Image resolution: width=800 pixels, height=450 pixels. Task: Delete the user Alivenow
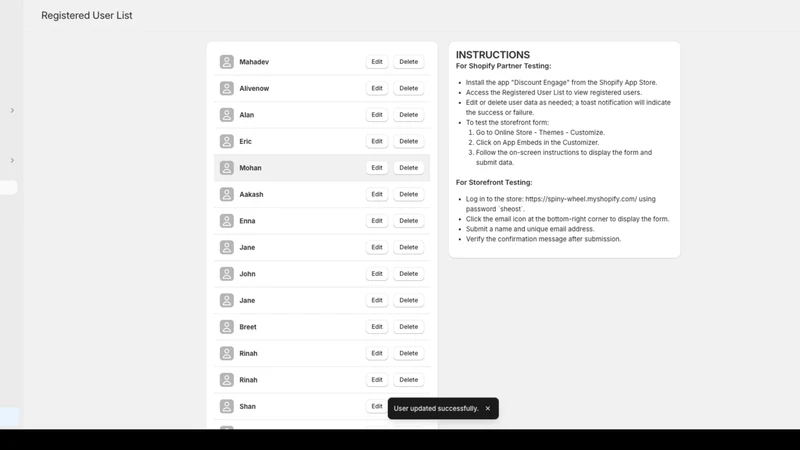pyautogui.click(x=409, y=88)
